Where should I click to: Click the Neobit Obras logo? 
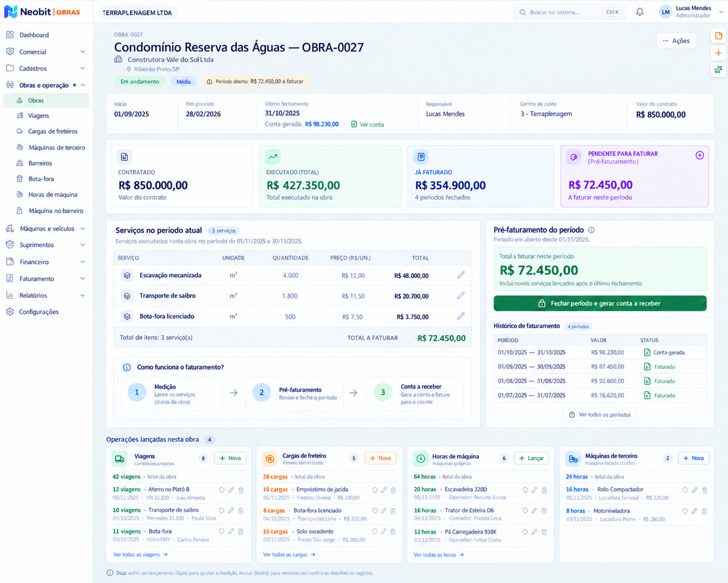(42, 11)
